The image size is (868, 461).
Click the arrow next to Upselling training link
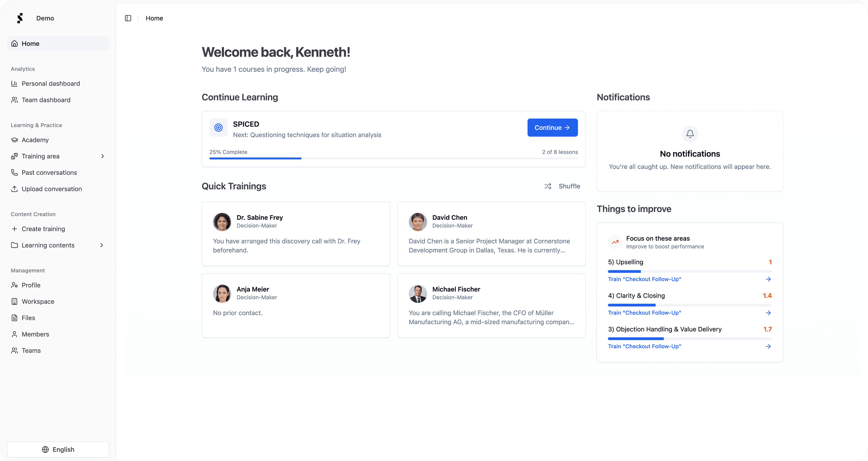[768, 279]
